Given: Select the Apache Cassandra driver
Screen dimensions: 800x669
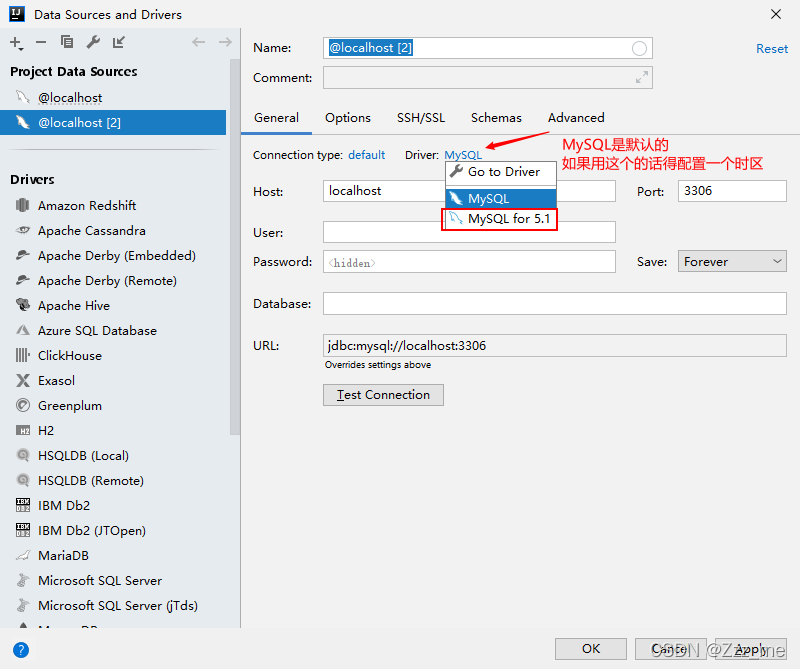Looking at the screenshot, I should (92, 231).
